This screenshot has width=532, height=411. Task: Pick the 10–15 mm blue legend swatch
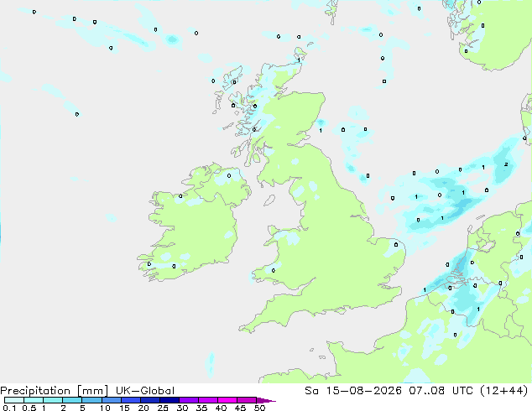click(x=111, y=400)
